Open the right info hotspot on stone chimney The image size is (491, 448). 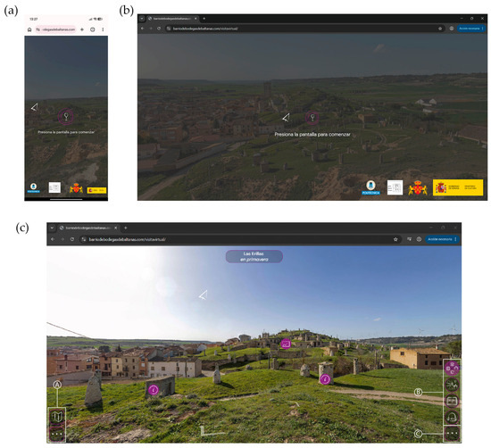click(325, 379)
